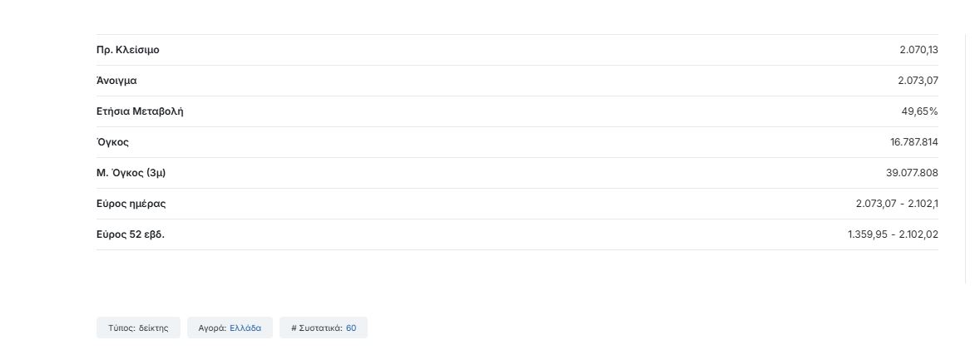Click the 52-week range 1.359,95 - 2.102,02
The width and height of the screenshot is (980, 355).
coord(893,234)
